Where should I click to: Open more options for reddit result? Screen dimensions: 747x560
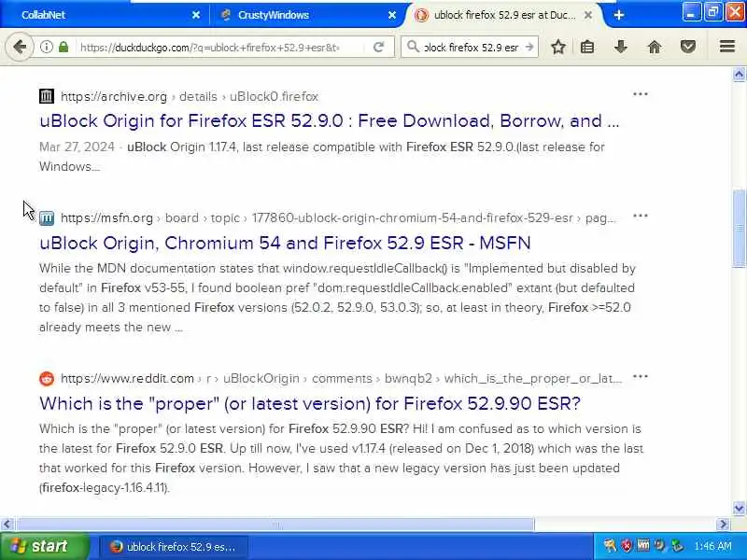[641, 376]
